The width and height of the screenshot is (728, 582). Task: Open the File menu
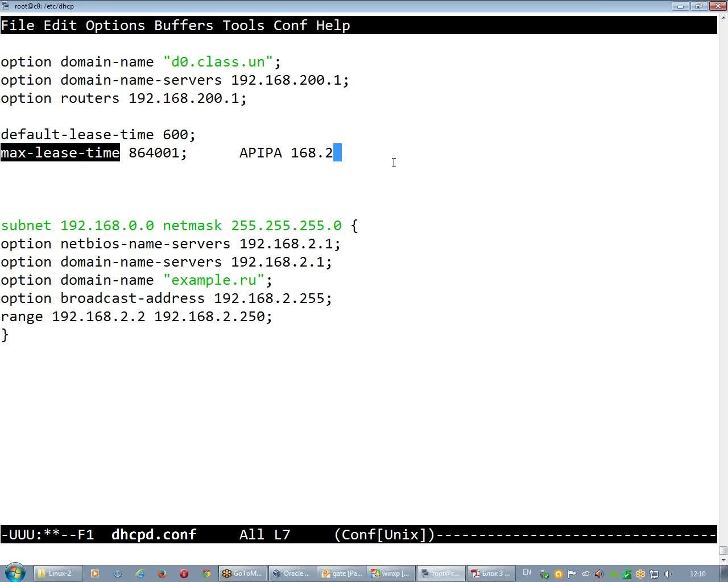[x=18, y=26]
